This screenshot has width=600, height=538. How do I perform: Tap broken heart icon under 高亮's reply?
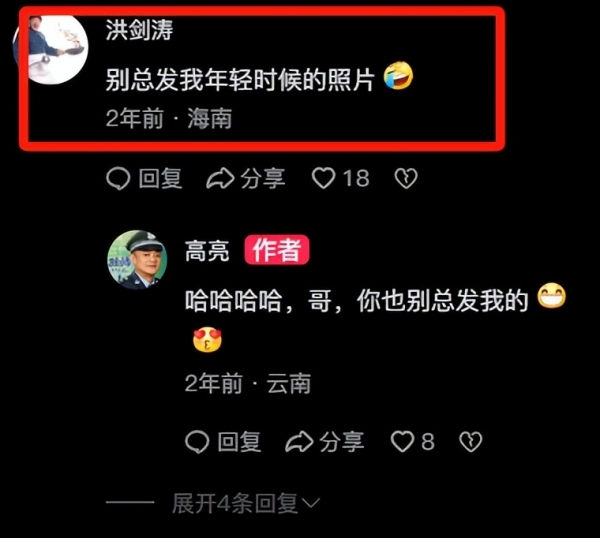click(x=470, y=442)
